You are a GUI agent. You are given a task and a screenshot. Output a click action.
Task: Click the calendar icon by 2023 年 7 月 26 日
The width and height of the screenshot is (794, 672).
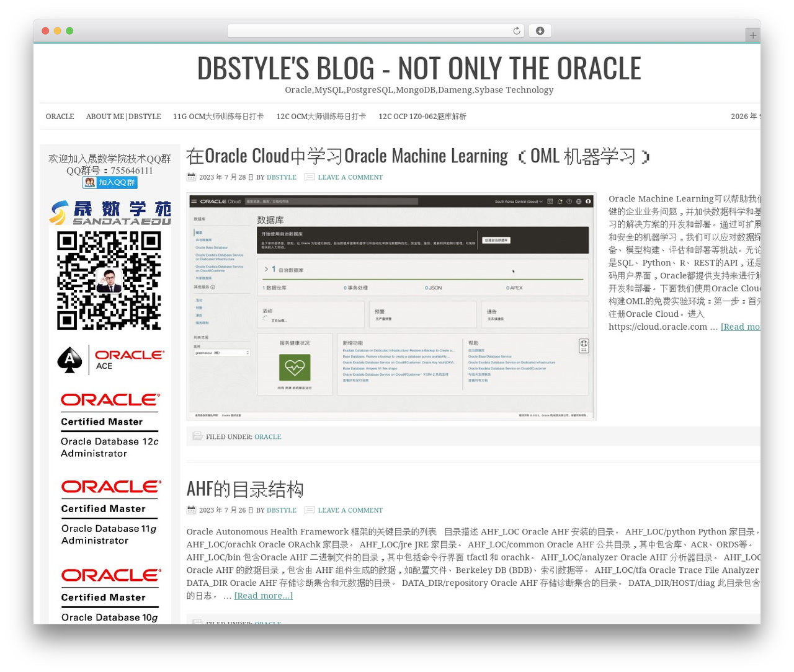click(x=191, y=510)
